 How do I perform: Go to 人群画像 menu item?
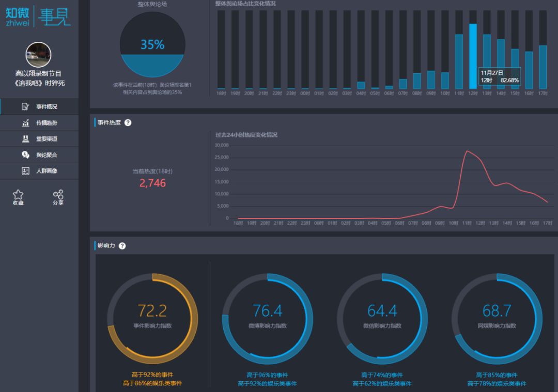[x=39, y=171]
